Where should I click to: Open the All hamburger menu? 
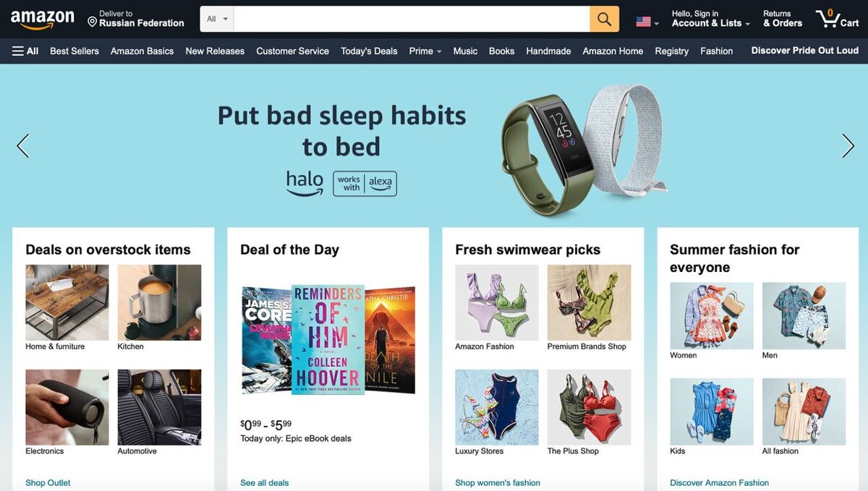click(25, 51)
